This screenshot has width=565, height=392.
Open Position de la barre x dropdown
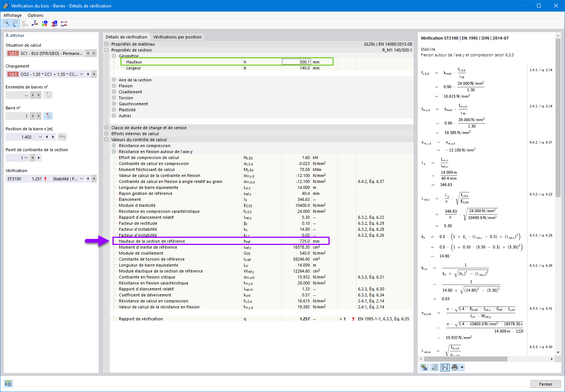click(x=40, y=137)
